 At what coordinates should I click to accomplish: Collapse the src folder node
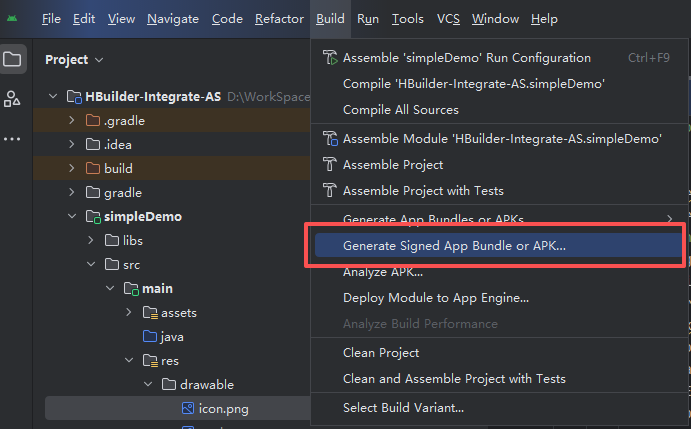click(91, 264)
